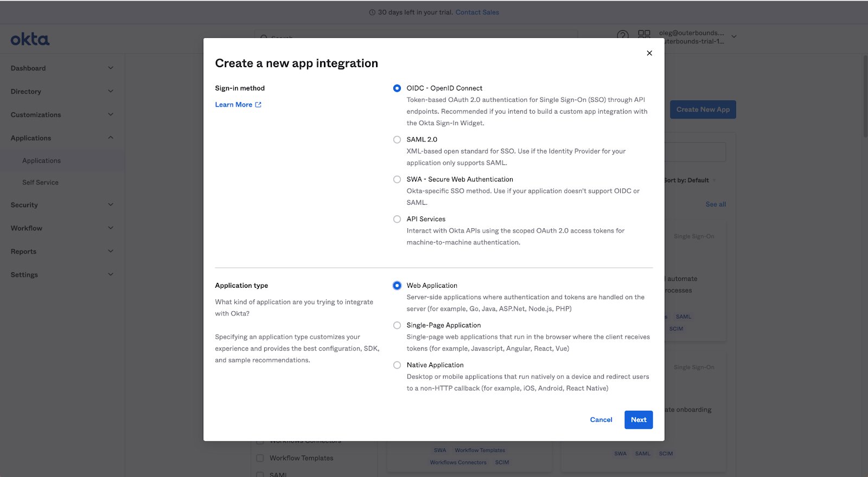Select the API Services radio button
The height and width of the screenshot is (477, 868).
(397, 220)
